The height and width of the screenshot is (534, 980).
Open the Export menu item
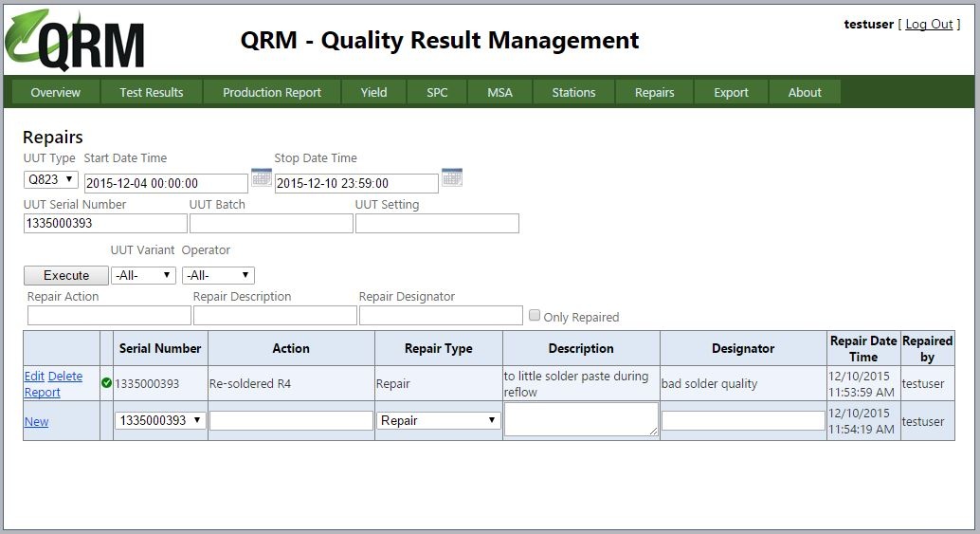click(732, 93)
